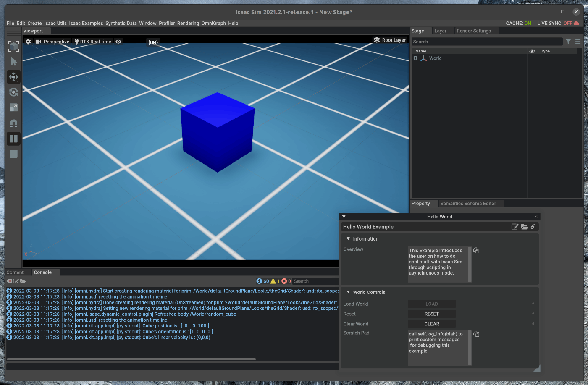Image resolution: width=588 pixels, height=385 pixels.
Task: Open the documentation link chain icon
Action: coord(533,227)
